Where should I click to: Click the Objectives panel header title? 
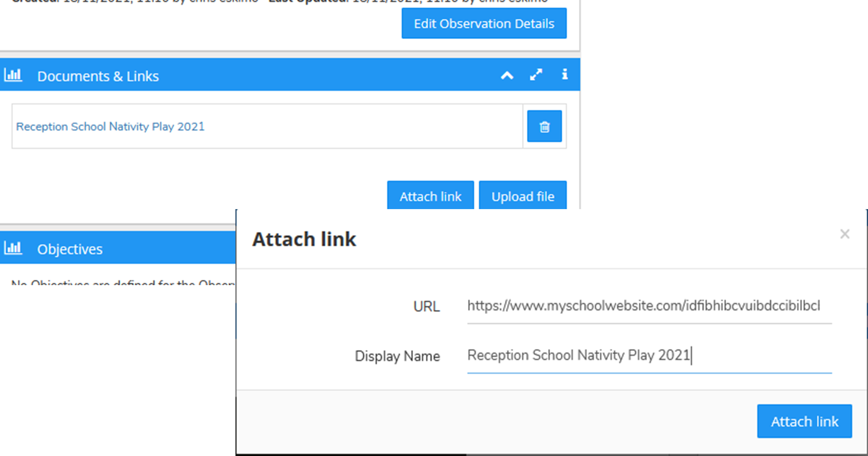click(70, 249)
